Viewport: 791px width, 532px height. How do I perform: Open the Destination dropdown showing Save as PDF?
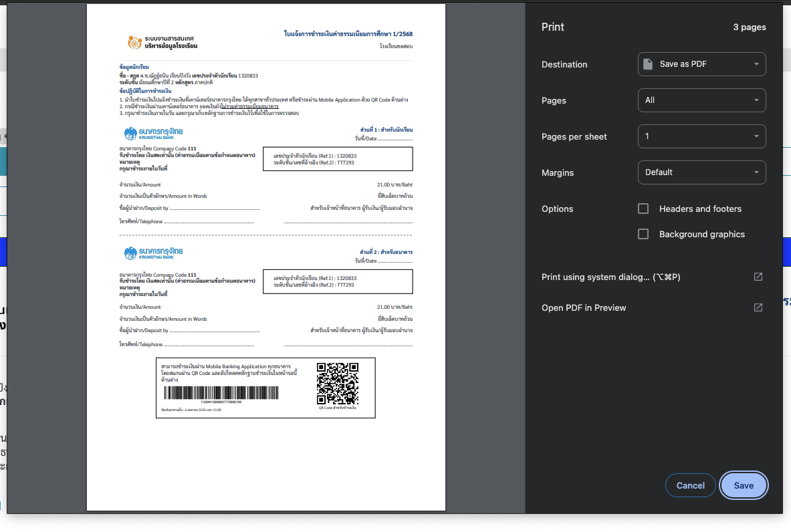(701, 64)
